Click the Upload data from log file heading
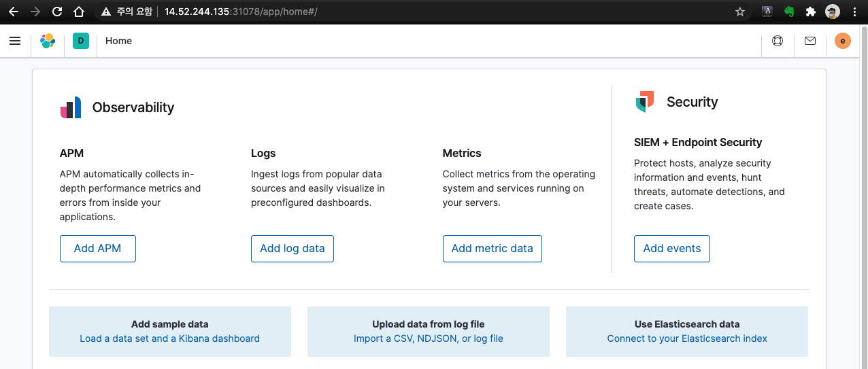868x369 pixels. click(x=429, y=324)
